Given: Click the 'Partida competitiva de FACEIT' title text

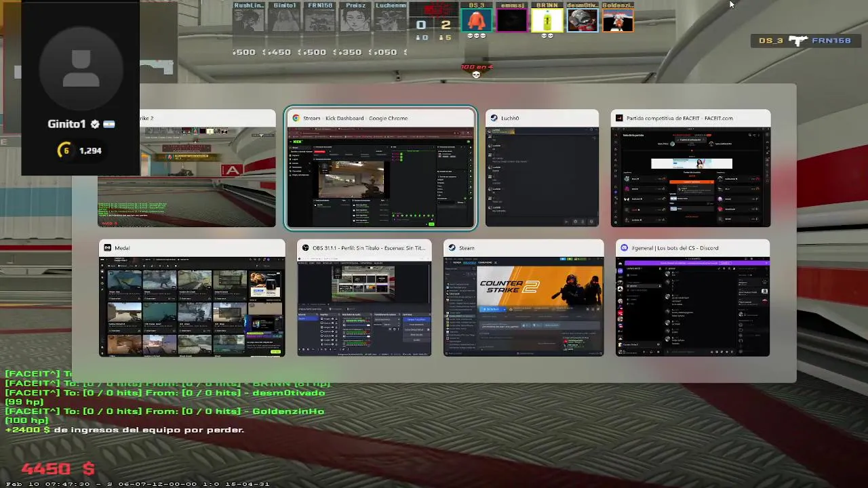Looking at the screenshot, I should point(679,118).
